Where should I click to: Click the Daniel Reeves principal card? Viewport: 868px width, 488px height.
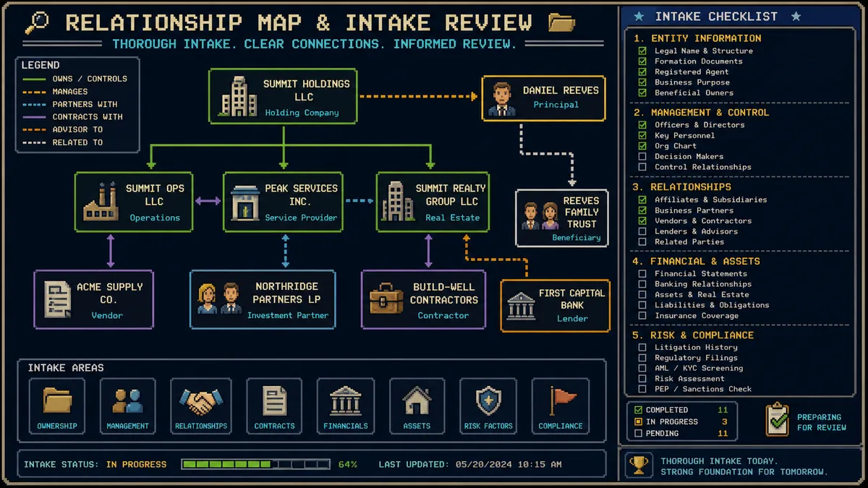click(x=543, y=98)
